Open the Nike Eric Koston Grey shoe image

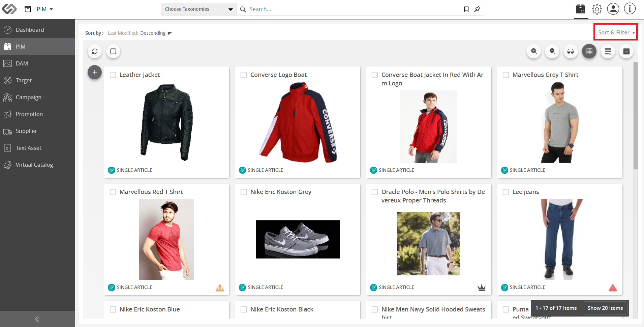pos(298,239)
